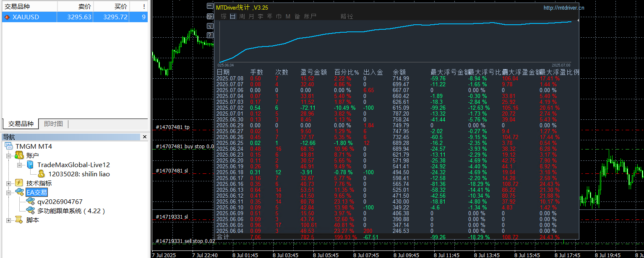644x258 pixels.
Task: Select the 日 daily tab in MTDriver
Action: (x=232, y=16)
